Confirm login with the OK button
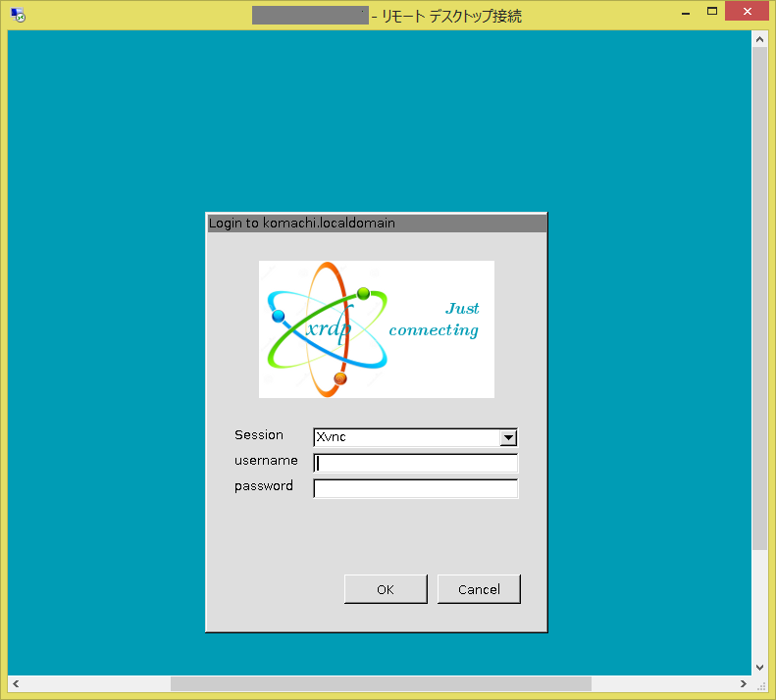 pos(386,589)
